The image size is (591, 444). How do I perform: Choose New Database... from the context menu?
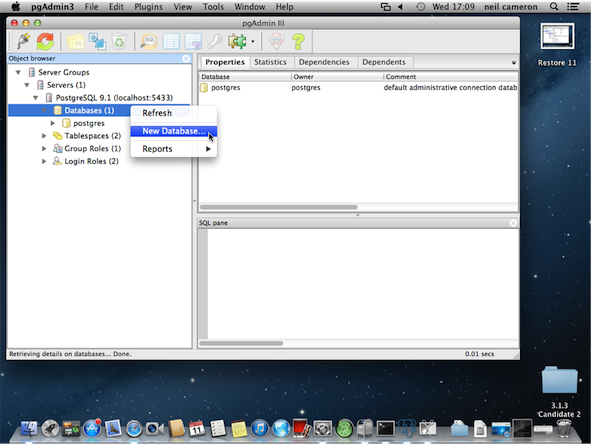174,131
